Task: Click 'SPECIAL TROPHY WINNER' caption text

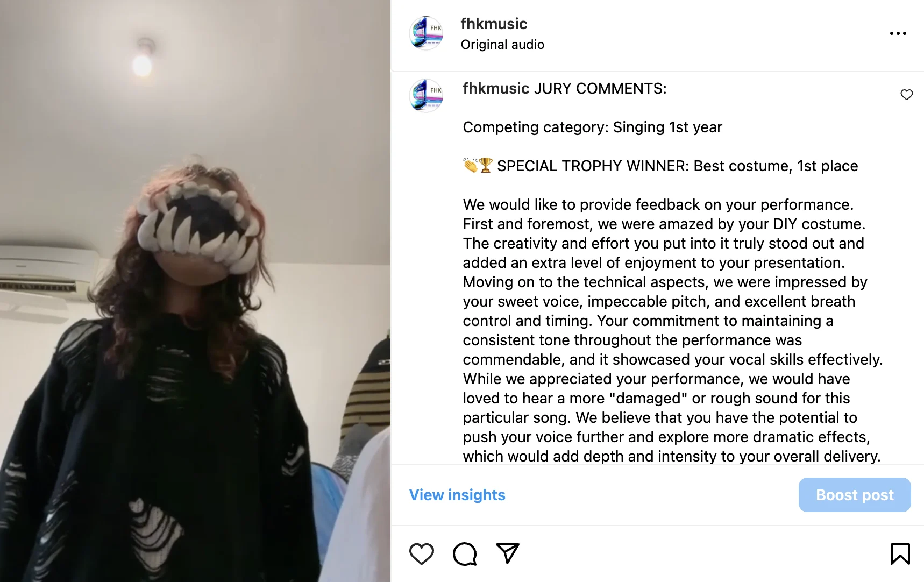Action: pyautogui.click(x=593, y=166)
